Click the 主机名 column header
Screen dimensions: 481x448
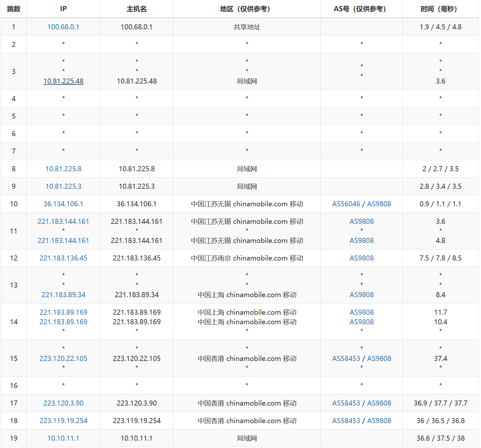click(137, 9)
